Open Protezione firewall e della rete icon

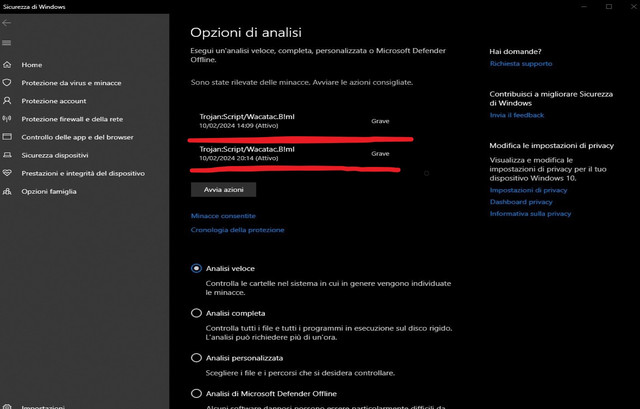coord(7,119)
